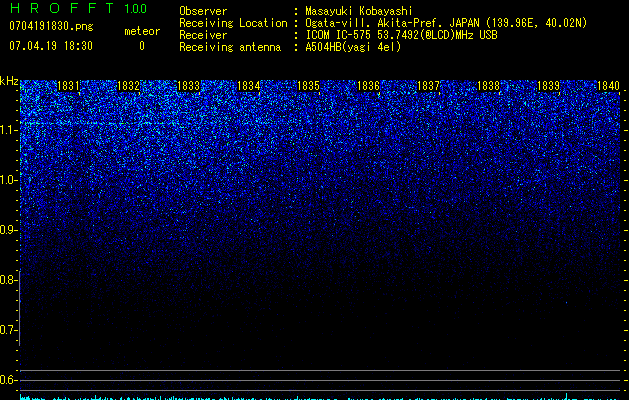Select observer name Masayuki Kobayashi
Viewport: 629px width, 400px height.
click(359, 11)
